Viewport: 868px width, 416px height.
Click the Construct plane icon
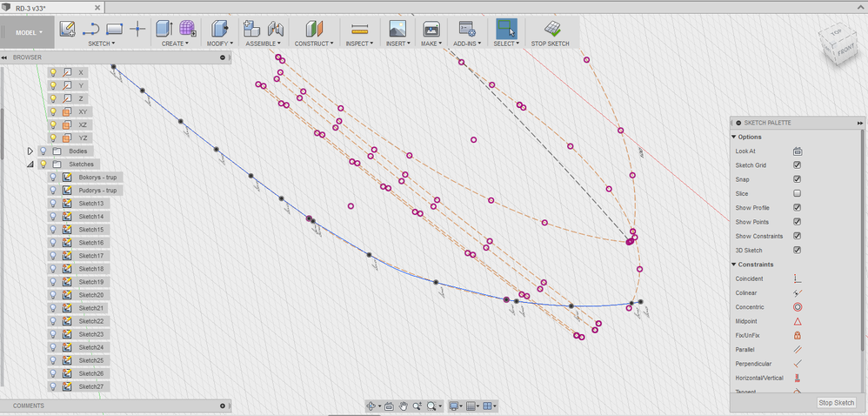click(314, 29)
